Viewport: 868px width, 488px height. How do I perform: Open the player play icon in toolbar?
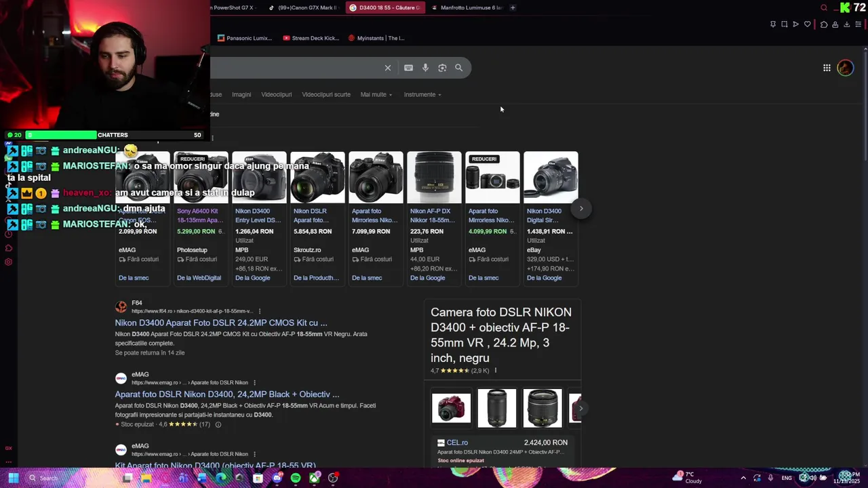pyautogui.click(x=796, y=24)
